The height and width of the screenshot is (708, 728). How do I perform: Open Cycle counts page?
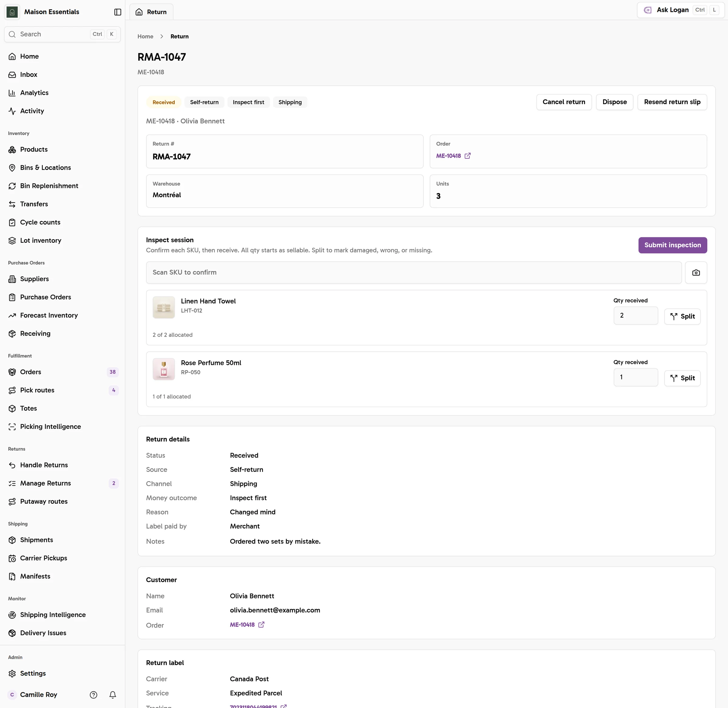point(62,222)
